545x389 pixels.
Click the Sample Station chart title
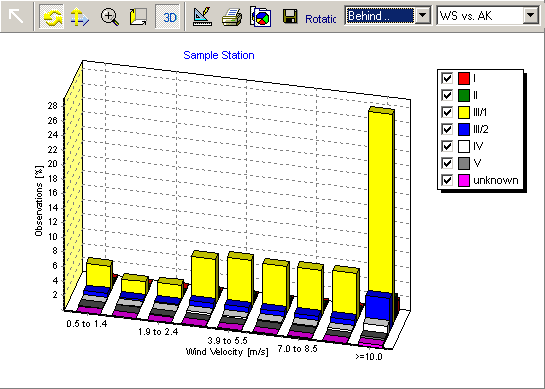point(219,55)
